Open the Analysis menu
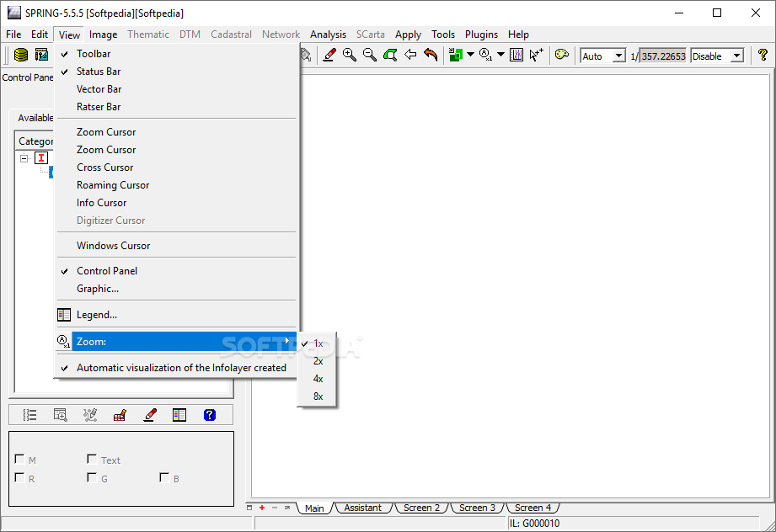 pyautogui.click(x=328, y=35)
